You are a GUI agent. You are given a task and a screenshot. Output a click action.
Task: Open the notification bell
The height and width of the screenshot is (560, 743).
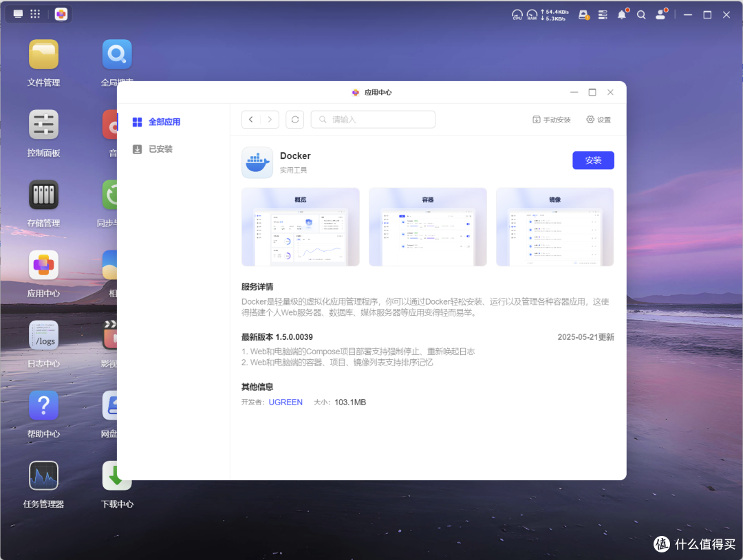click(x=622, y=14)
